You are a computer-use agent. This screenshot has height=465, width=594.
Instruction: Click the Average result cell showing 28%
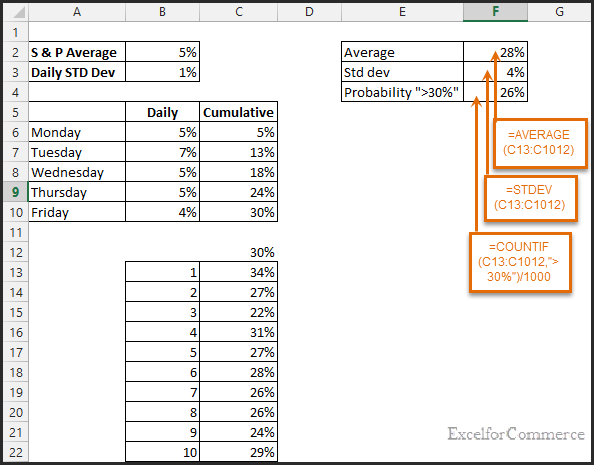pyautogui.click(x=495, y=52)
